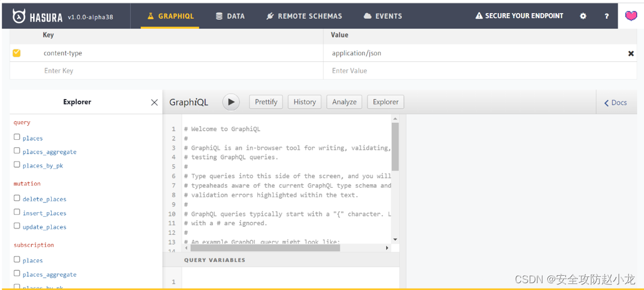Image resolution: width=644 pixels, height=290 pixels.
Task: Click the editor scroll right arrow
Action: (x=387, y=248)
